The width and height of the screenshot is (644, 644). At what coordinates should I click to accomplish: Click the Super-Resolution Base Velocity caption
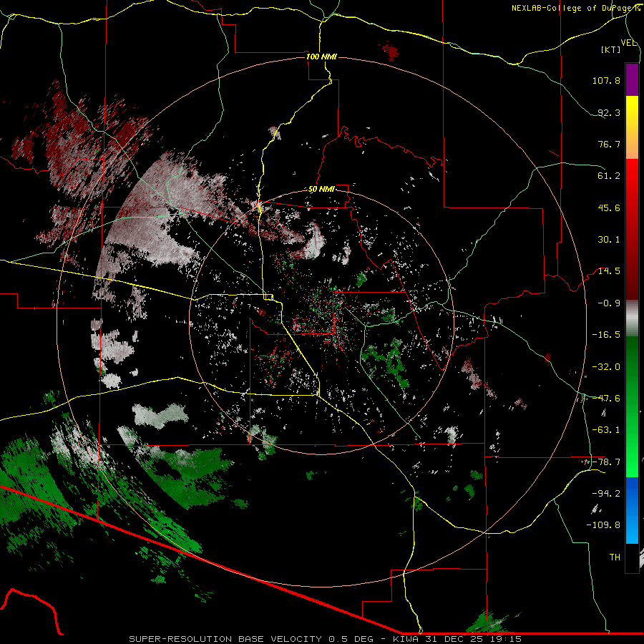(326, 639)
